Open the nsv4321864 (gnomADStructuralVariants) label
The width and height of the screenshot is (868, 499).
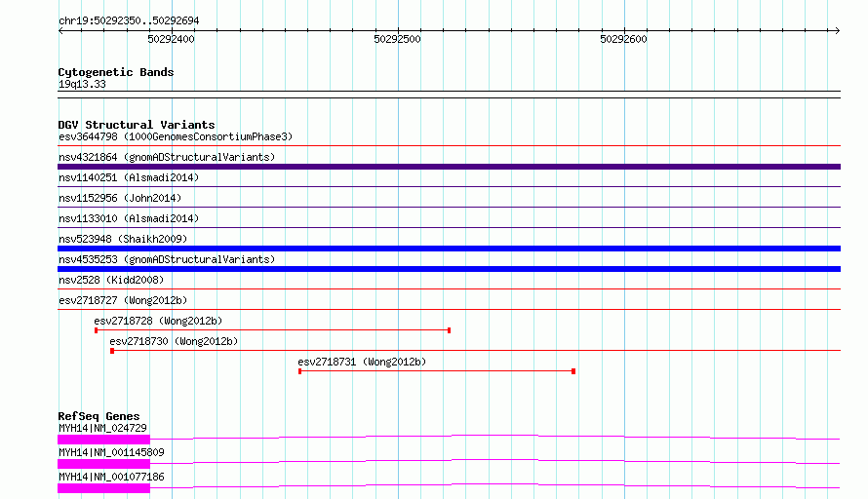[x=167, y=157]
